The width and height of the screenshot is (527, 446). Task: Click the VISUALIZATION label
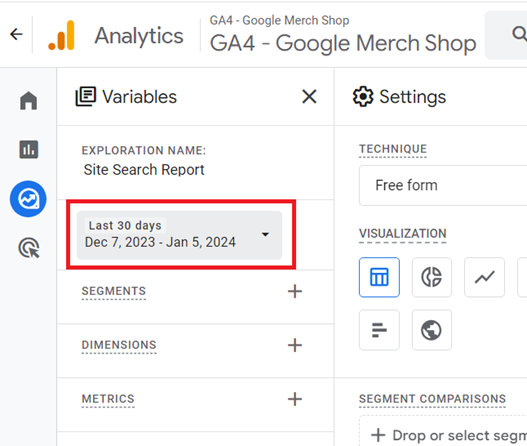(403, 234)
